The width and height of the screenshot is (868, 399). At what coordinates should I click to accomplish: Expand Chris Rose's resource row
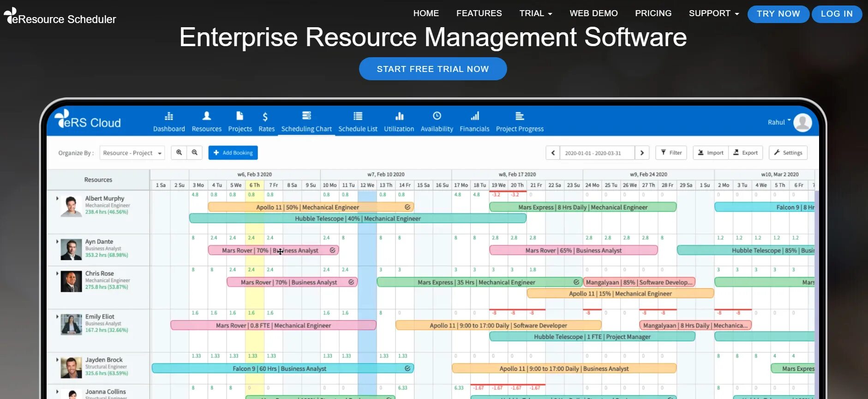57,273
